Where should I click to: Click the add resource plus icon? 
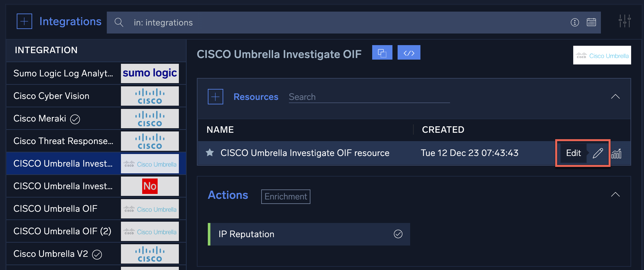click(x=216, y=97)
